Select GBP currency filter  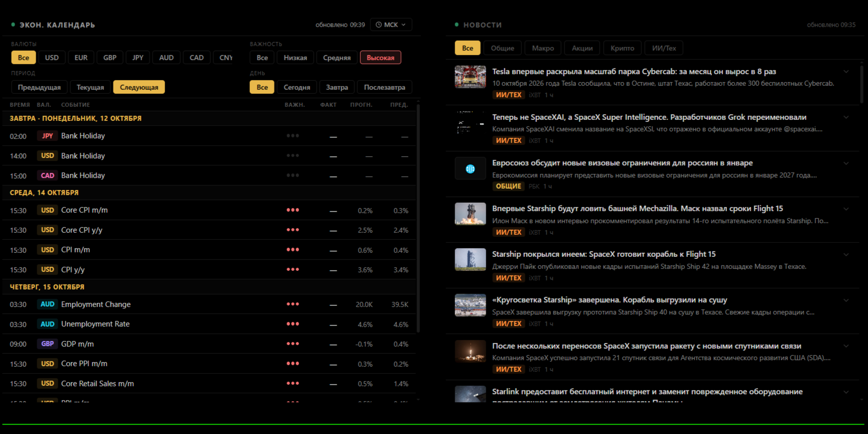(x=110, y=58)
